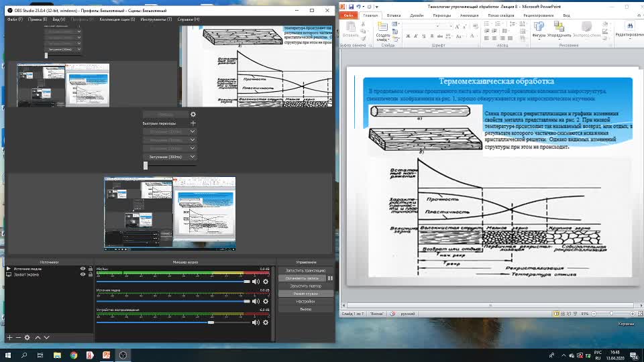Screen dimensions: 644x362
Task: Toggle lock for media source in OBS
Action: coord(91,269)
